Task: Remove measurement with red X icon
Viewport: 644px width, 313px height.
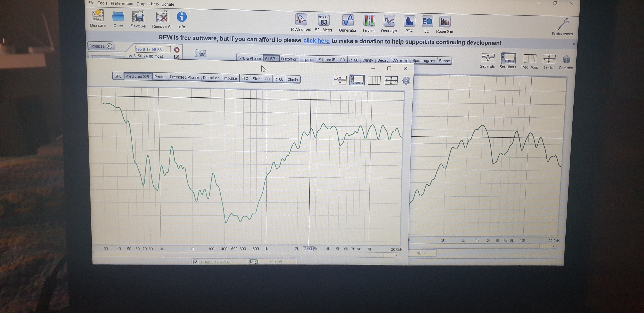Action: 177,50
